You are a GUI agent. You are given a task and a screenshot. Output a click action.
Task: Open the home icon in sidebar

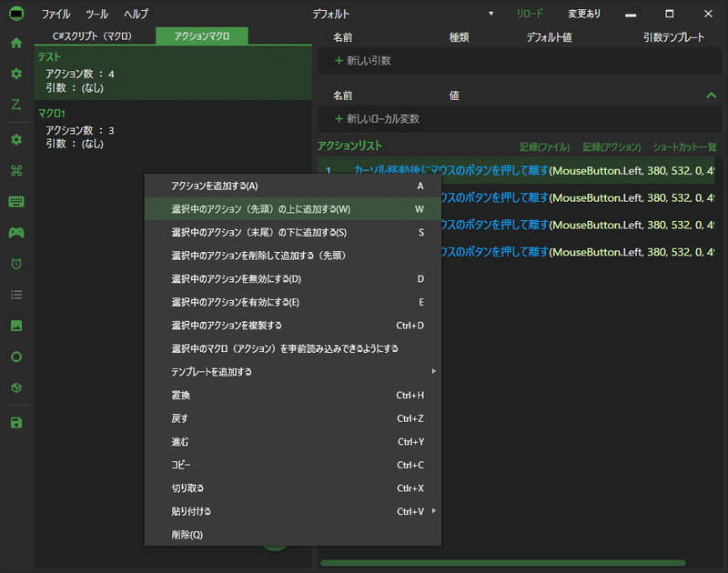[16, 43]
